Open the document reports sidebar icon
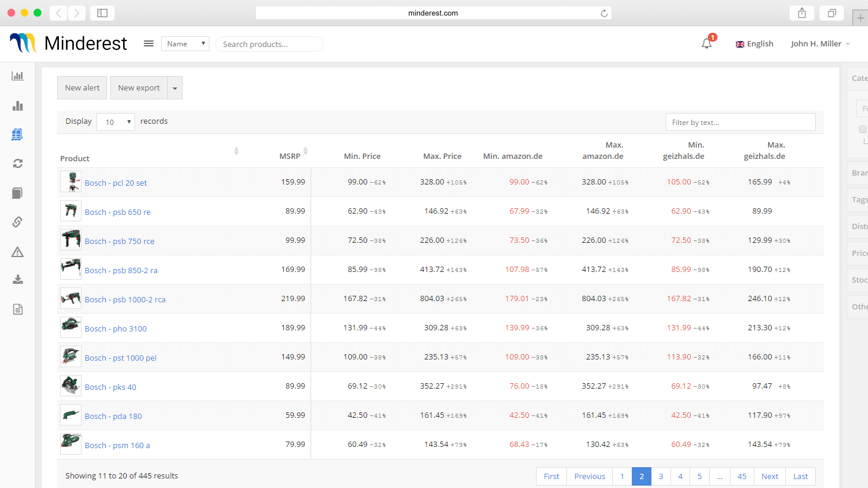 coord(18,309)
